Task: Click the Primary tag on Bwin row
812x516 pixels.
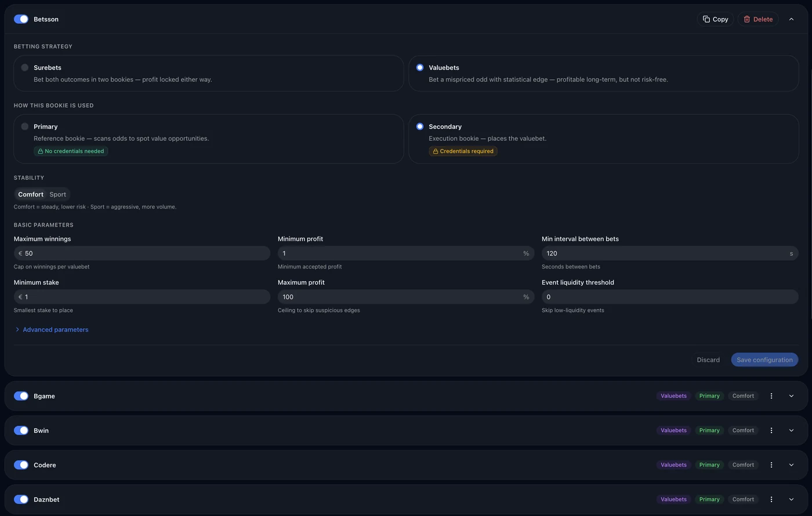Action: (x=709, y=430)
